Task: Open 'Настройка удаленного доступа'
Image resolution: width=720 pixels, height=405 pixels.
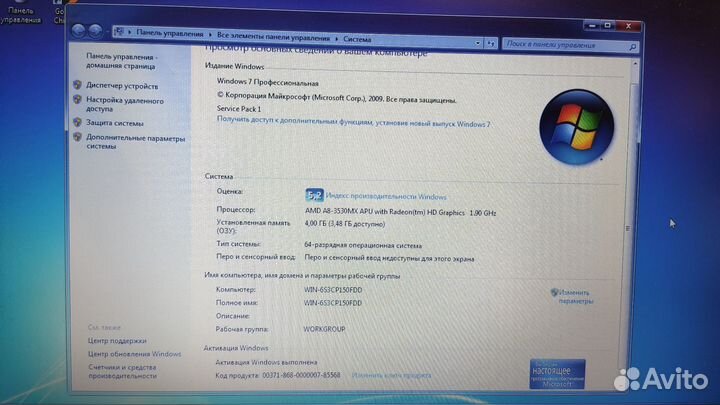Action: tap(124, 105)
